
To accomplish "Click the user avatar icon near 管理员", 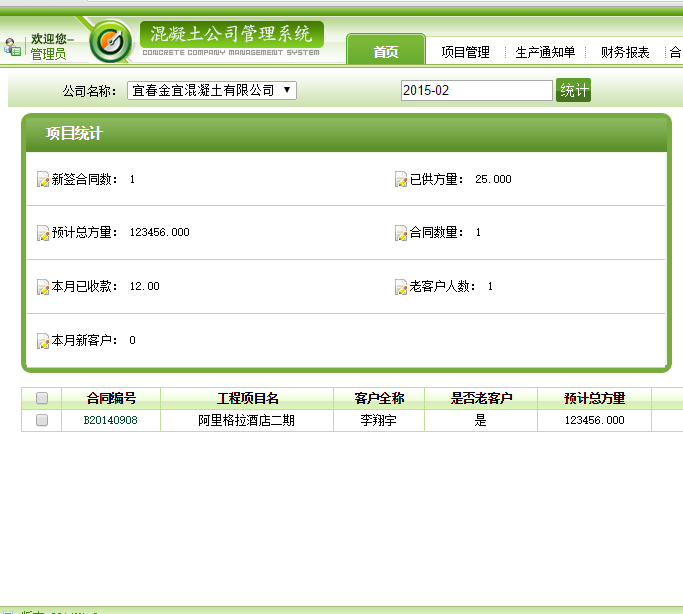I will pos(13,46).
